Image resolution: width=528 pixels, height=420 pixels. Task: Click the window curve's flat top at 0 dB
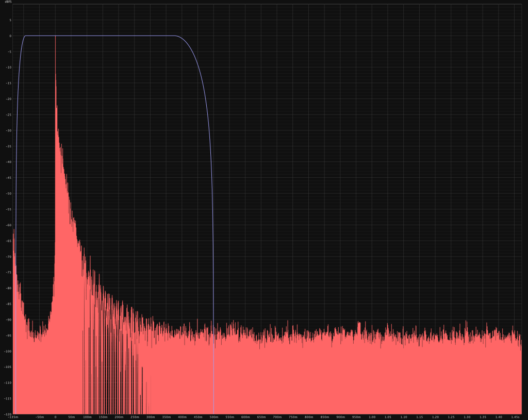pos(103,36)
